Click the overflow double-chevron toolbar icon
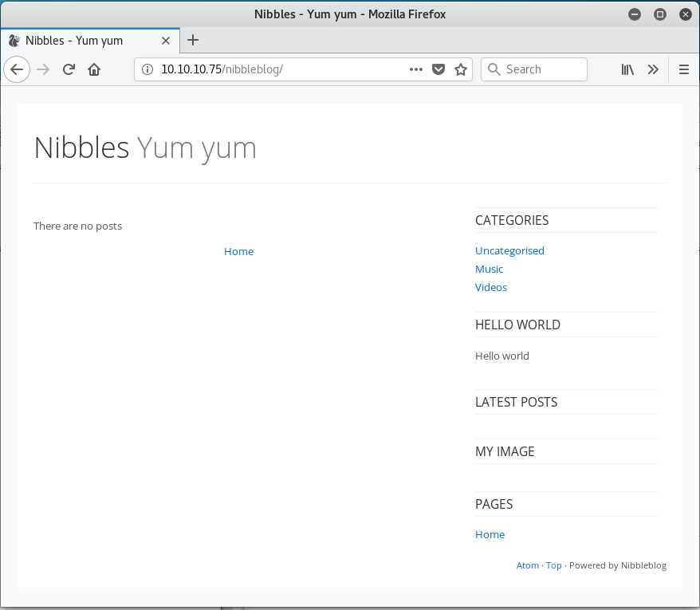The width and height of the screenshot is (700, 610). pos(653,69)
